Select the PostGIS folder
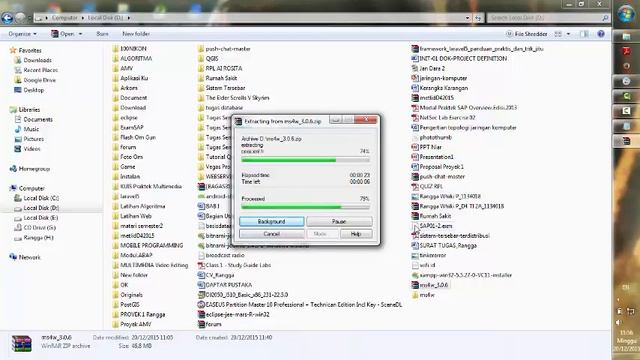640x360 pixels. 126,304
